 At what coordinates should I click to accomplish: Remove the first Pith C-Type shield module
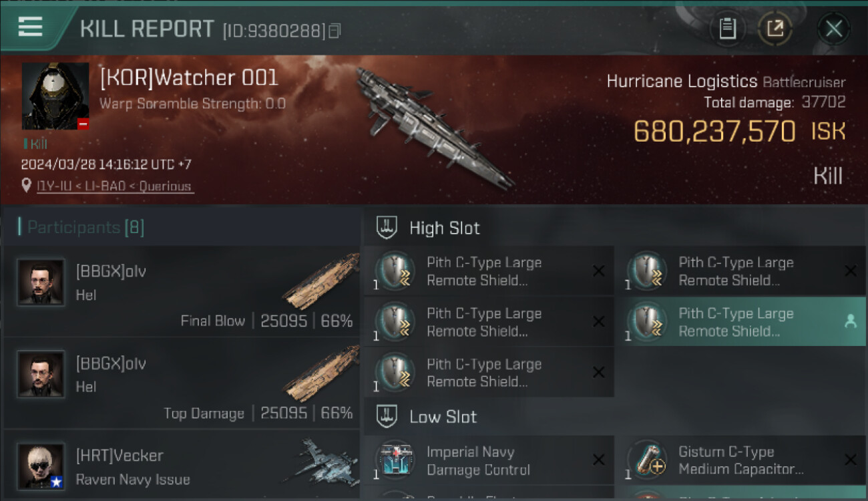coord(598,271)
